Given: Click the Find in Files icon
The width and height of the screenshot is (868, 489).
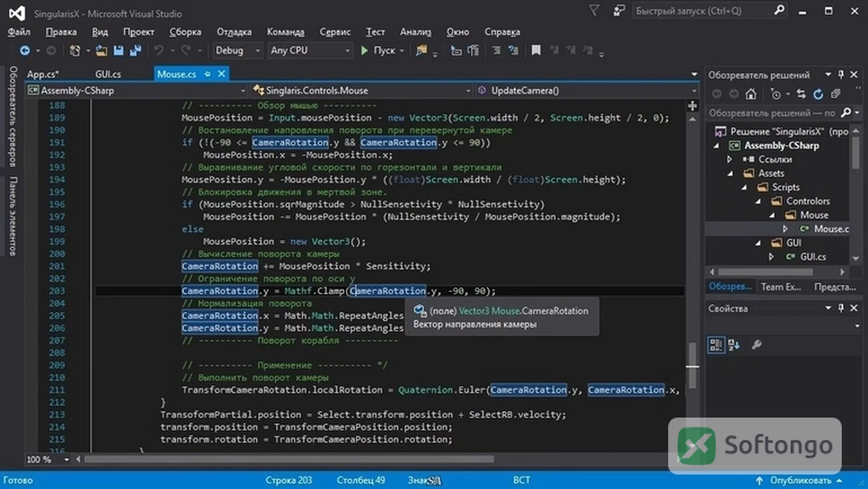Looking at the screenshot, I should coord(421,51).
